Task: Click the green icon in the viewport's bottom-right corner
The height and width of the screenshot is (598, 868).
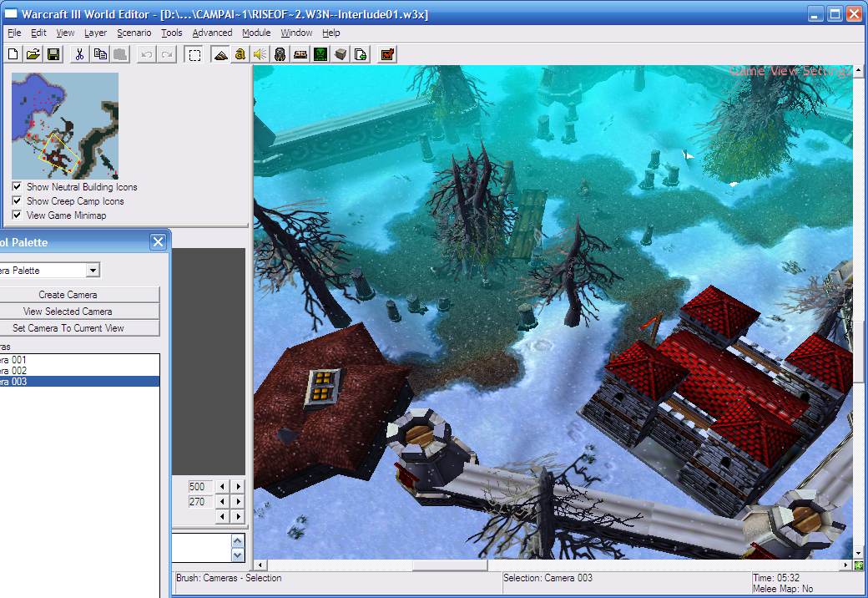Action: (x=859, y=565)
